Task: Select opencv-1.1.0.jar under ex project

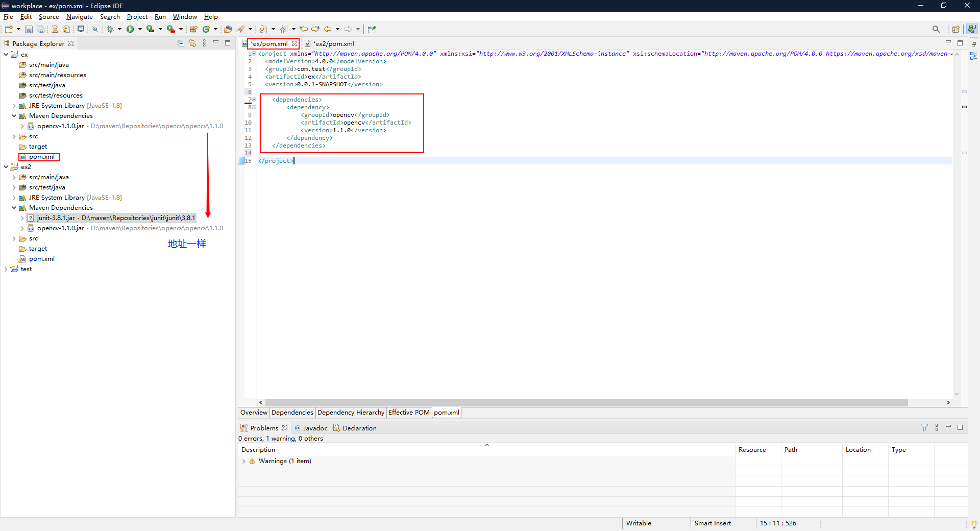Action: (125, 126)
